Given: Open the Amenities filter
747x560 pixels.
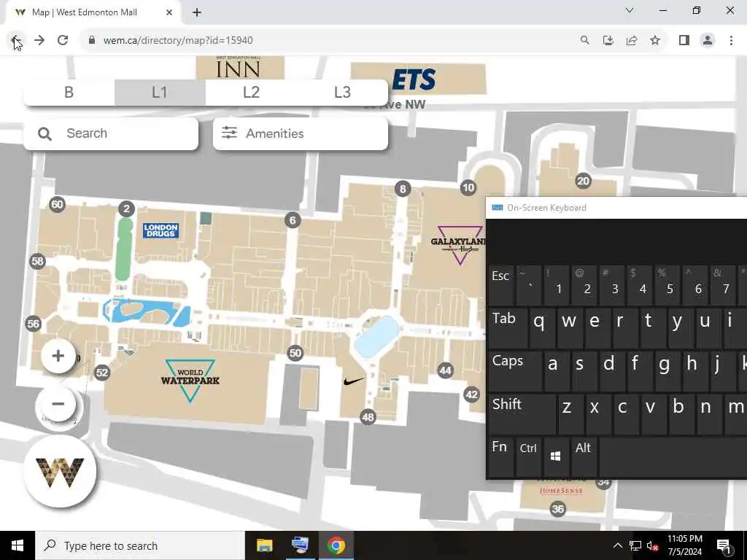Looking at the screenshot, I should 301,133.
